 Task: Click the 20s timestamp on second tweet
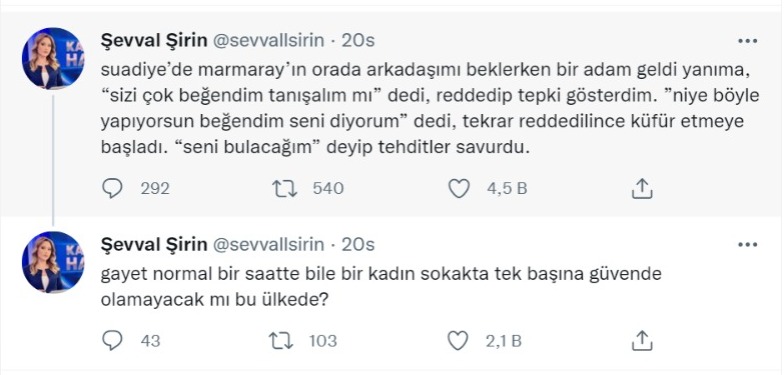358,244
